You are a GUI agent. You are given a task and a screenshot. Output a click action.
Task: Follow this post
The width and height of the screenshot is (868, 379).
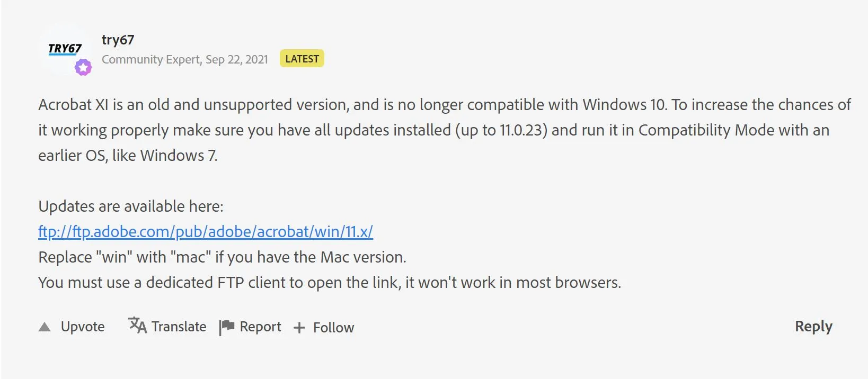(x=323, y=327)
